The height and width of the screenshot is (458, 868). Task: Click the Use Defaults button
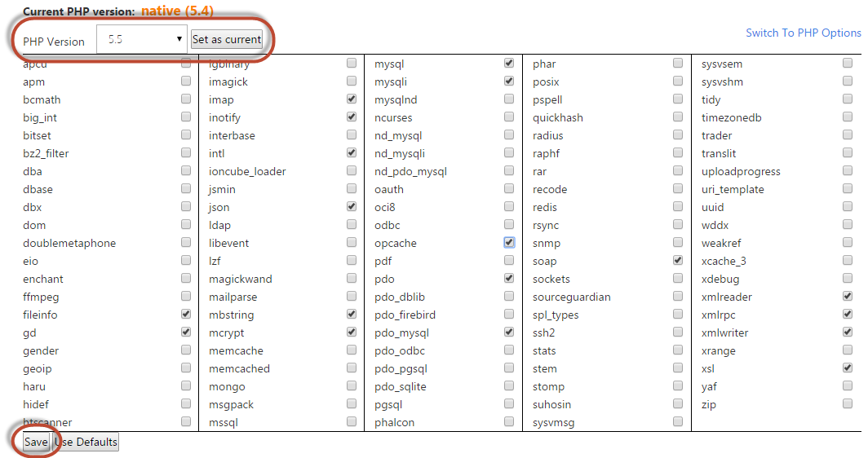pyautogui.click(x=86, y=442)
